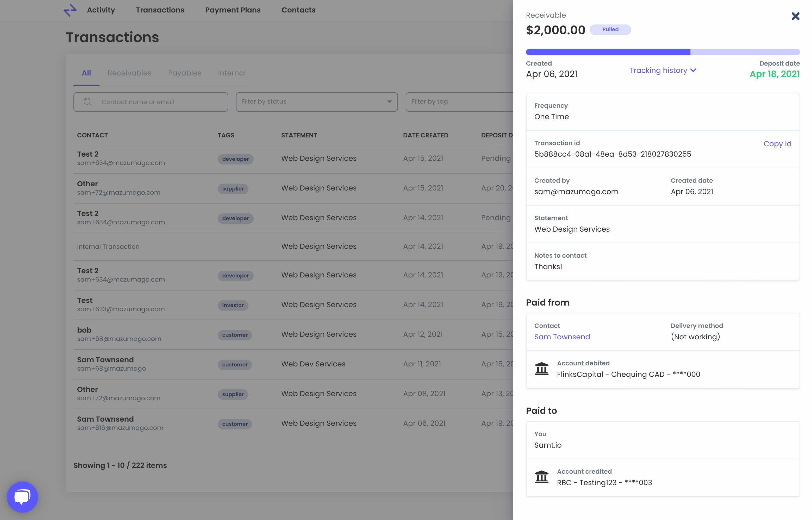Open the Payment Plans menu
Screen dimensions: 812x520
(x=233, y=10)
